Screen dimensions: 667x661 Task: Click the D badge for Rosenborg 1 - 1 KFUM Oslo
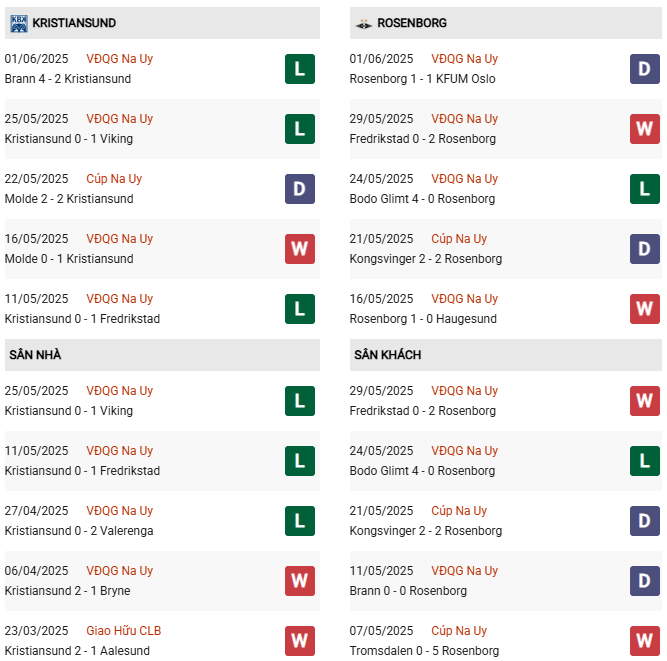pos(644,69)
